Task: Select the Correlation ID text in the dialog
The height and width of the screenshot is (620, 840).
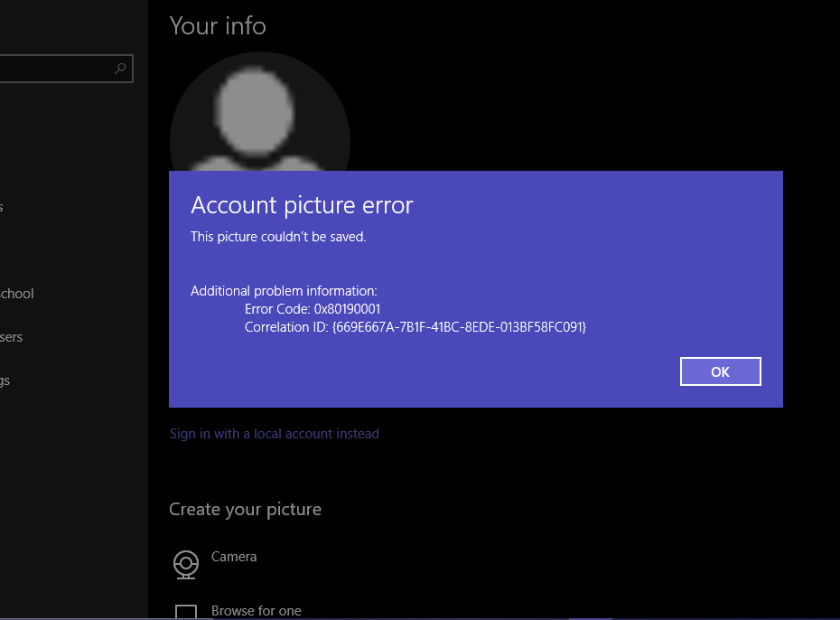Action: click(x=416, y=327)
